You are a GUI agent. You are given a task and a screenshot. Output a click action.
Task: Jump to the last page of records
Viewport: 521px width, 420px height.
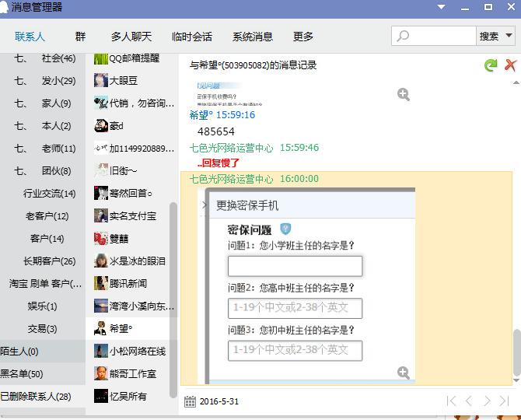click(x=505, y=401)
